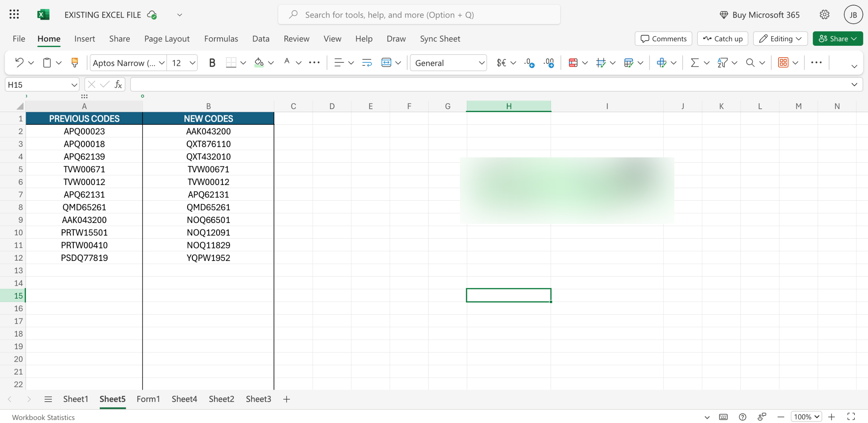
Task: Open the font size dropdown
Action: pos(192,63)
